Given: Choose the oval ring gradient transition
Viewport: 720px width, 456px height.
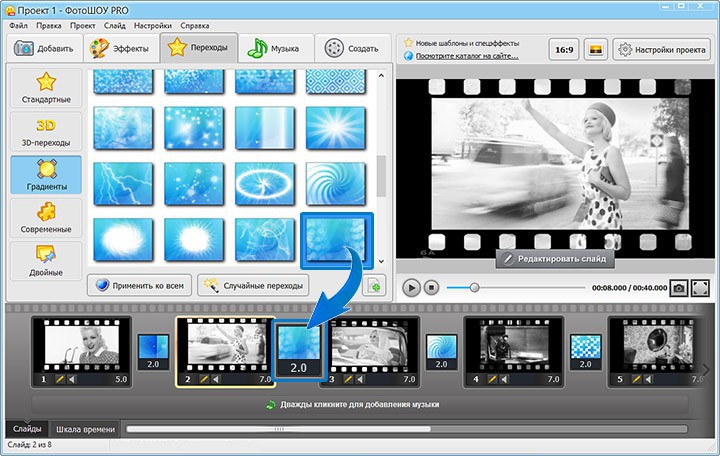Looking at the screenshot, I should coord(264,184).
